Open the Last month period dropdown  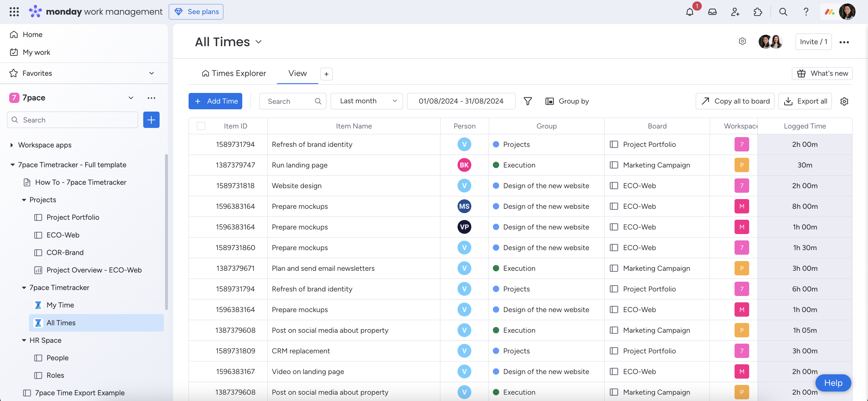tap(367, 101)
